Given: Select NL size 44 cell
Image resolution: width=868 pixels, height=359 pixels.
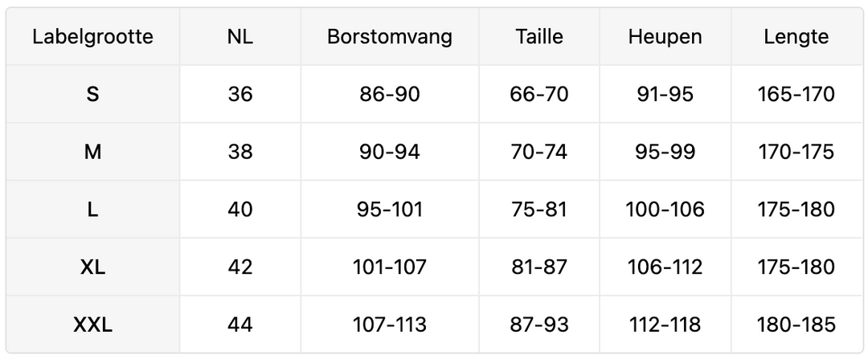Looking at the screenshot, I should click(x=240, y=324).
